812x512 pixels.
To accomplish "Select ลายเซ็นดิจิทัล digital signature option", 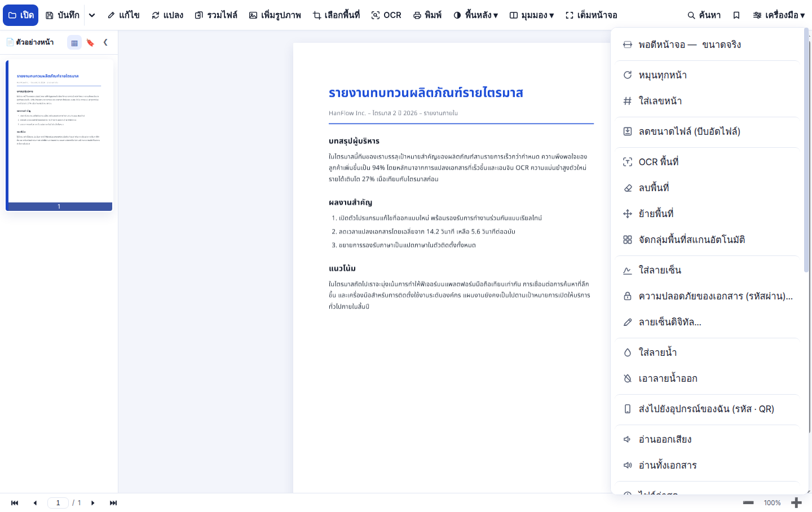I will click(707, 322).
